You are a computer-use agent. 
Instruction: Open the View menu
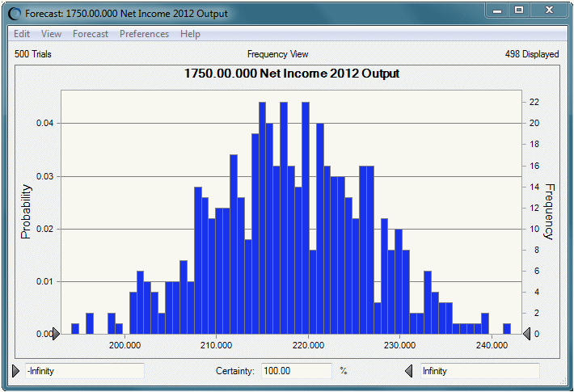point(51,34)
